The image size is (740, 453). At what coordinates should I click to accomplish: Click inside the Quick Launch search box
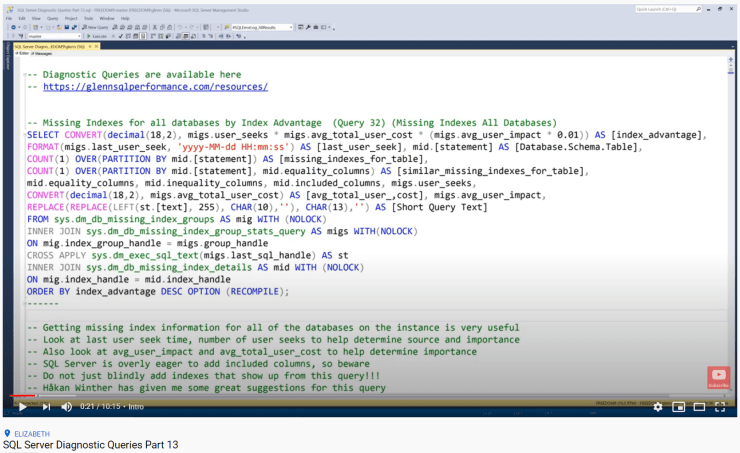click(667, 9)
